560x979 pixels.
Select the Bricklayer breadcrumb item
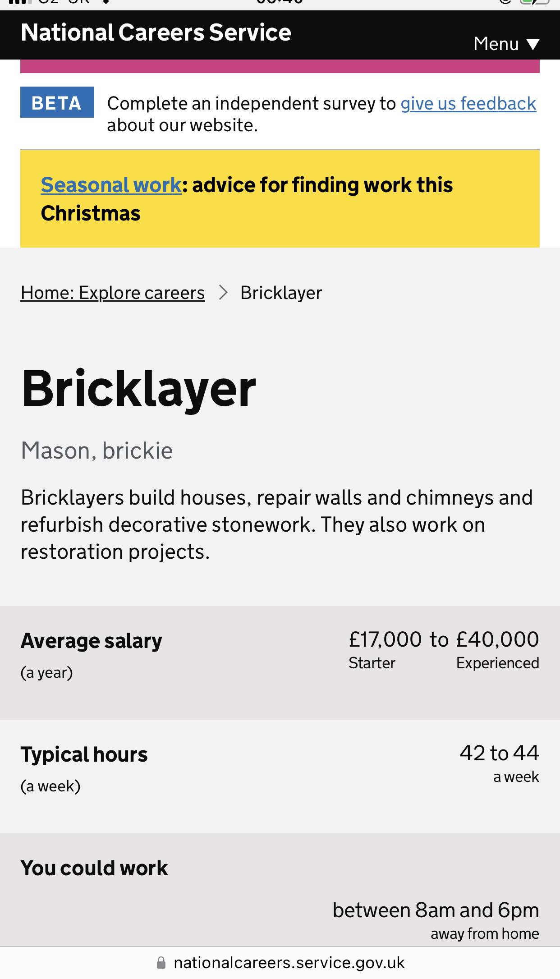click(281, 293)
